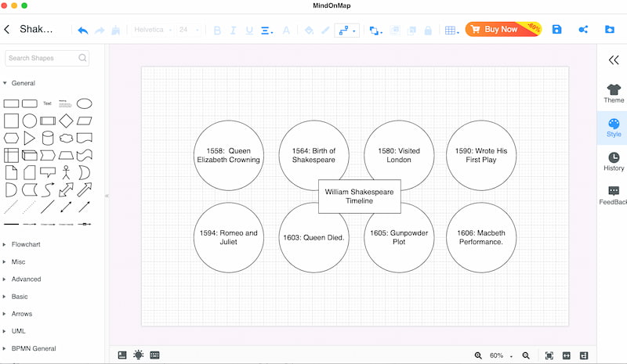Select the cube shape
This screenshot has width=627, height=364.
point(30,155)
